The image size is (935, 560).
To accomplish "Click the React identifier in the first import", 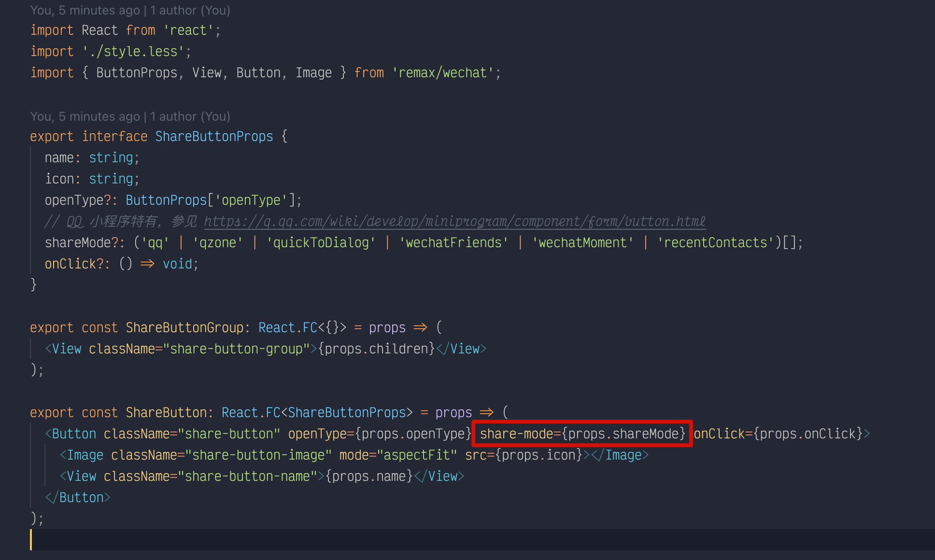I will pyautogui.click(x=100, y=30).
